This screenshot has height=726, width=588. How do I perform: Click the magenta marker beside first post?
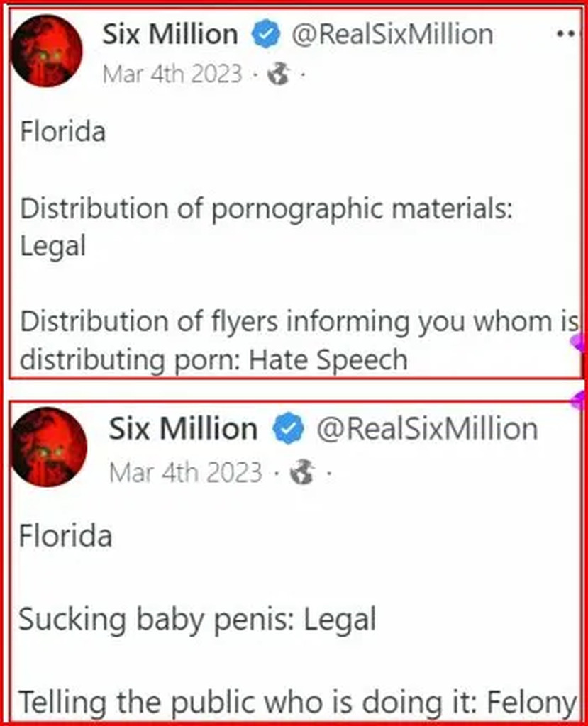pyautogui.click(x=578, y=344)
